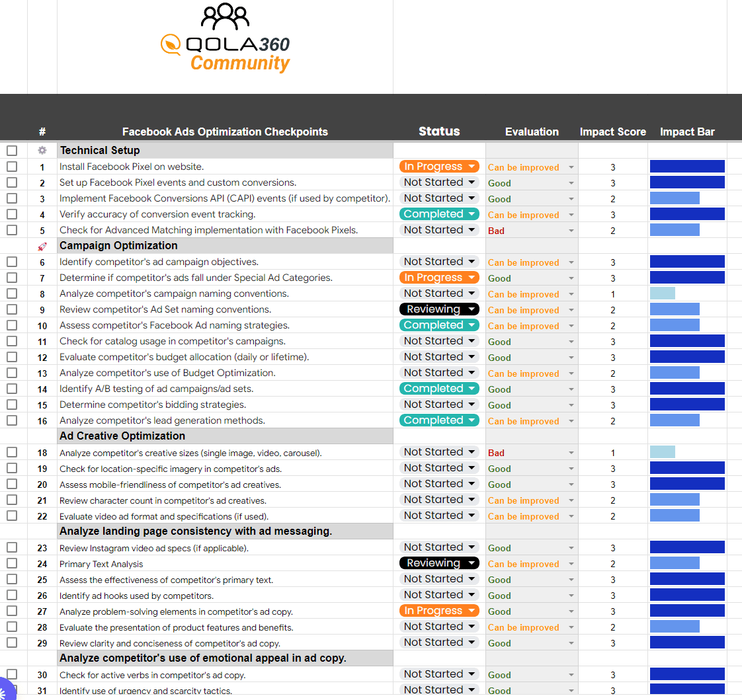742x700 pixels.
Task: Check the box for row 30 active verbs
Action: [12, 674]
